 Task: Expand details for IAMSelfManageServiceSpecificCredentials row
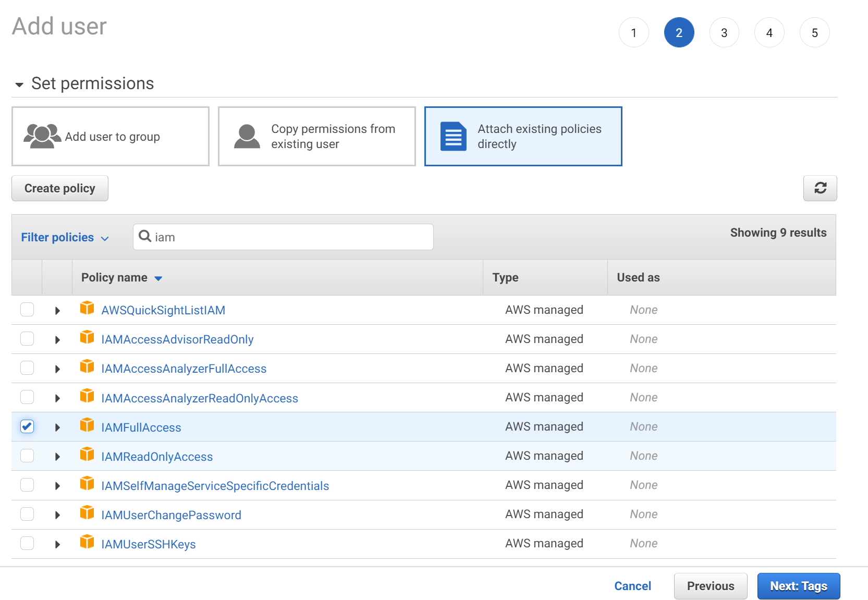tap(57, 486)
